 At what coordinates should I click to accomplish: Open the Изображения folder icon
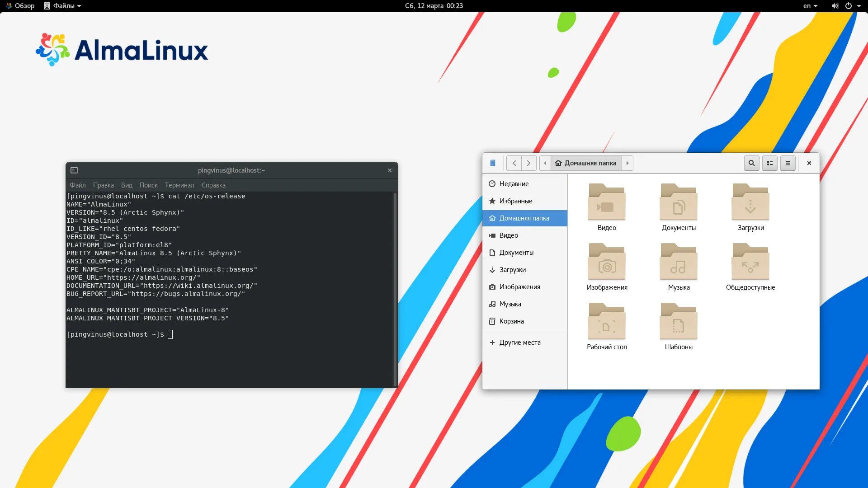[607, 262]
